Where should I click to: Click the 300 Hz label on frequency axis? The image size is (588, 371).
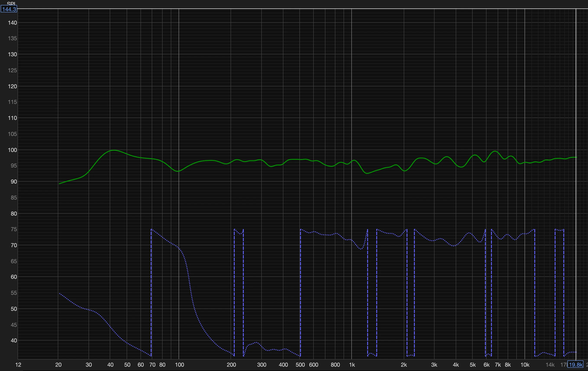262,365
